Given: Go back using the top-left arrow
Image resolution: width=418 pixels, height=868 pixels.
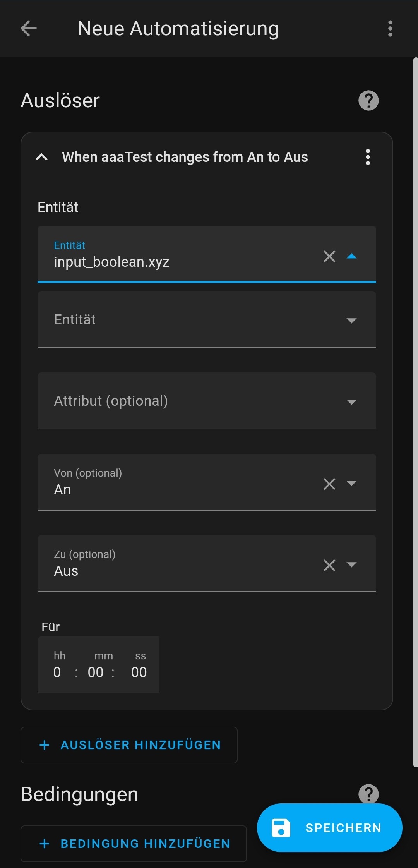Looking at the screenshot, I should (x=29, y=29).
